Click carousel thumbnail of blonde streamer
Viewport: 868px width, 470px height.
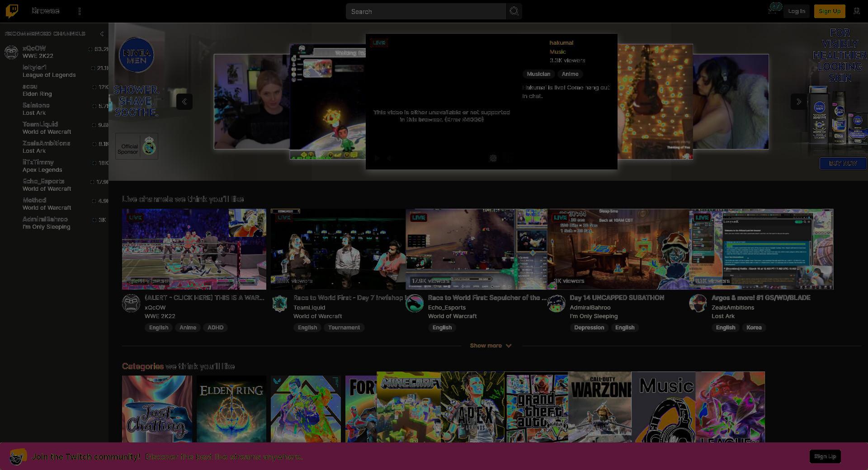pyautogui.click(x=252, y=102)
